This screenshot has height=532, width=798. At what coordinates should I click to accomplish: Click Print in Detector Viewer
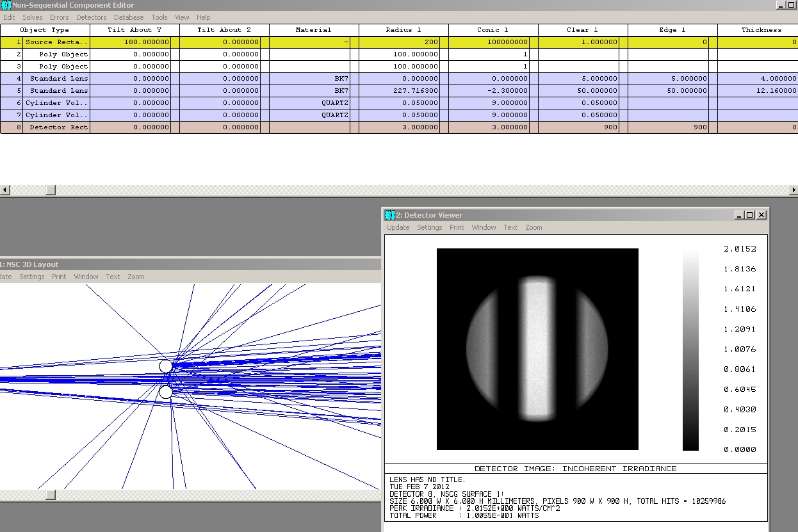457,227
